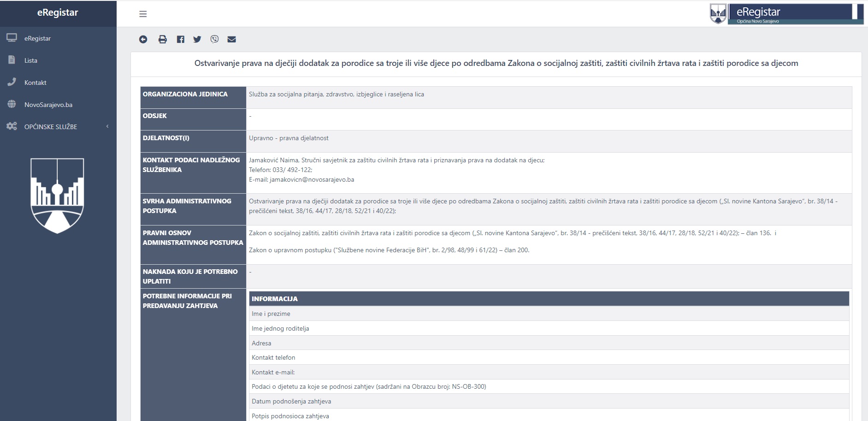Open the Kontakt menu item
Image resolution: width=868 pixels, height=421 pixels.
(35, 83)
